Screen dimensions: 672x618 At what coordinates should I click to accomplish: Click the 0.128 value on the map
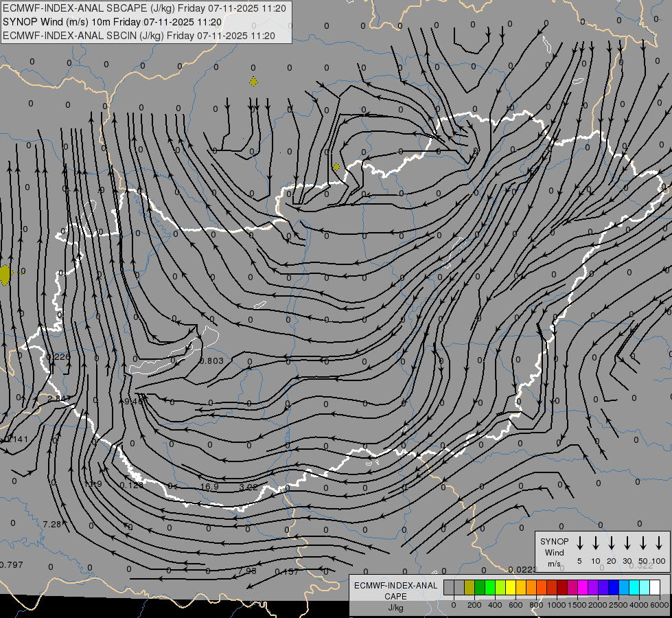tap(131, 485)
